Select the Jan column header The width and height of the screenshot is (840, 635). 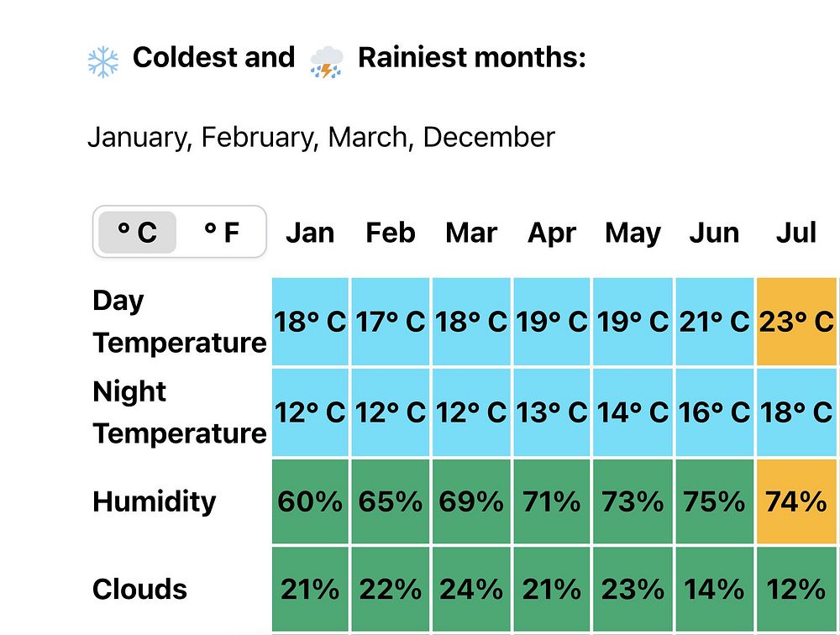pyautogui.click(x=310, y=234)
